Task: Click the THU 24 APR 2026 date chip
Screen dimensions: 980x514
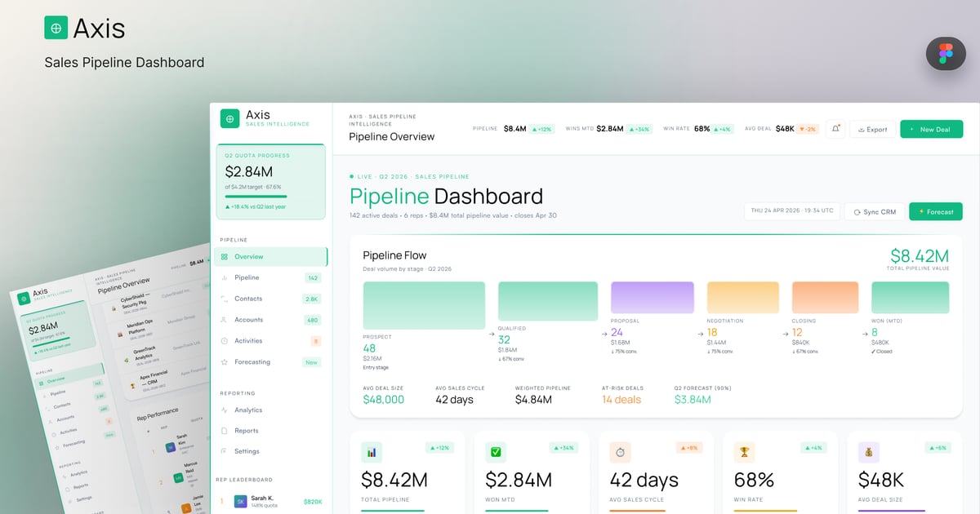Action: click(791, 211)
